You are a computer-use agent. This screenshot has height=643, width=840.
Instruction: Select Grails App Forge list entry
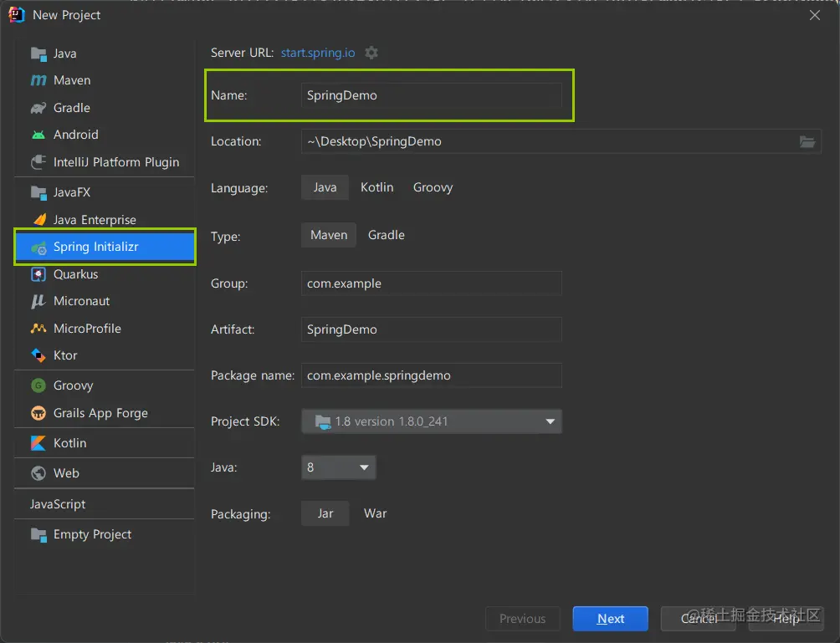pos(105,413)
